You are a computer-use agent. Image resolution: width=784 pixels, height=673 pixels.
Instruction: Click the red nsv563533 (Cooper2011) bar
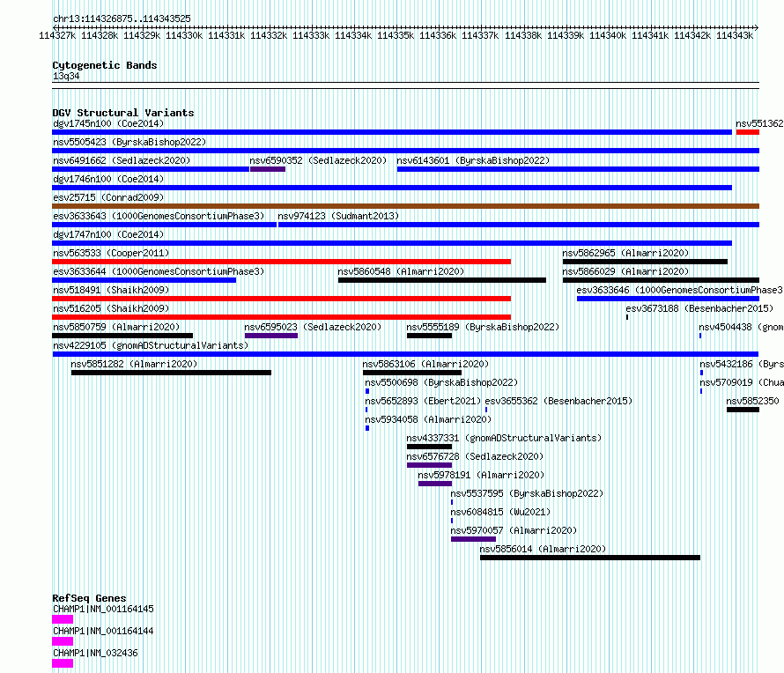(282, 262)
